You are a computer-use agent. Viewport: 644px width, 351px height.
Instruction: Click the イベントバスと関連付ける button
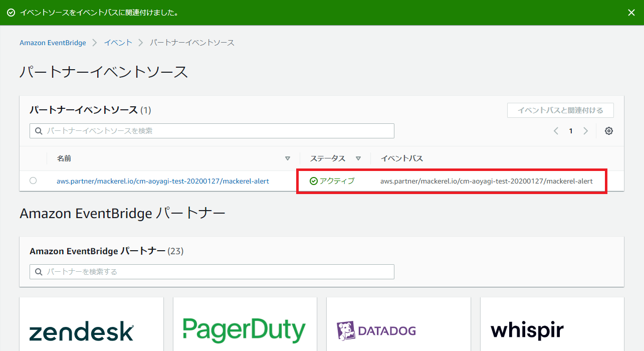tap(560, 110)
